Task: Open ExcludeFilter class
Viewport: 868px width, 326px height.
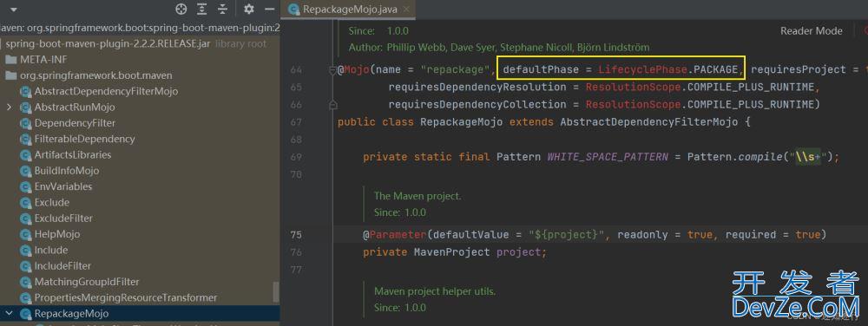Action: 63,218
